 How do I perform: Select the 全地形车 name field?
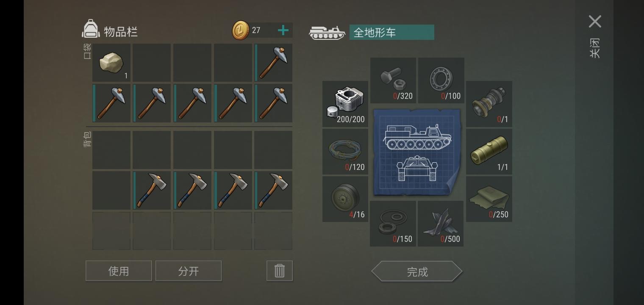click(x=392, y=32)
